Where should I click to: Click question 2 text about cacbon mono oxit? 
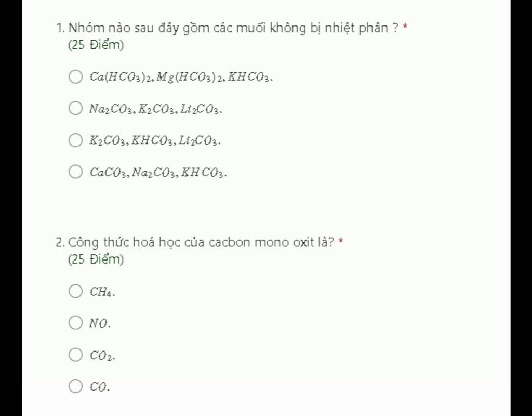[195, 242]
